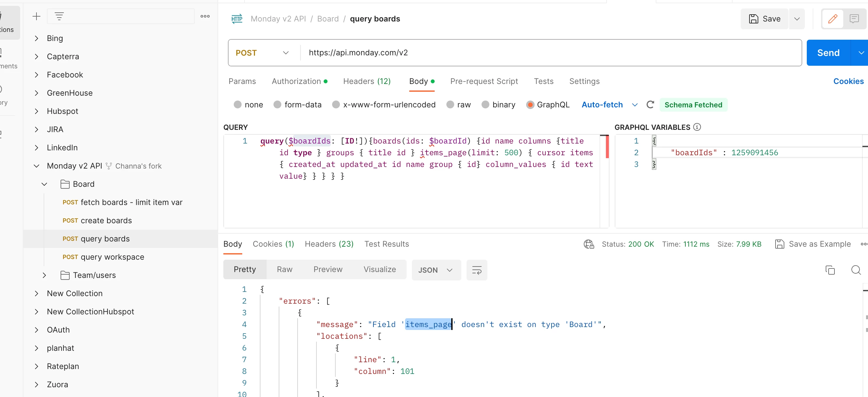Click the Monday v2 API breadcrumb

coord(278,19)
